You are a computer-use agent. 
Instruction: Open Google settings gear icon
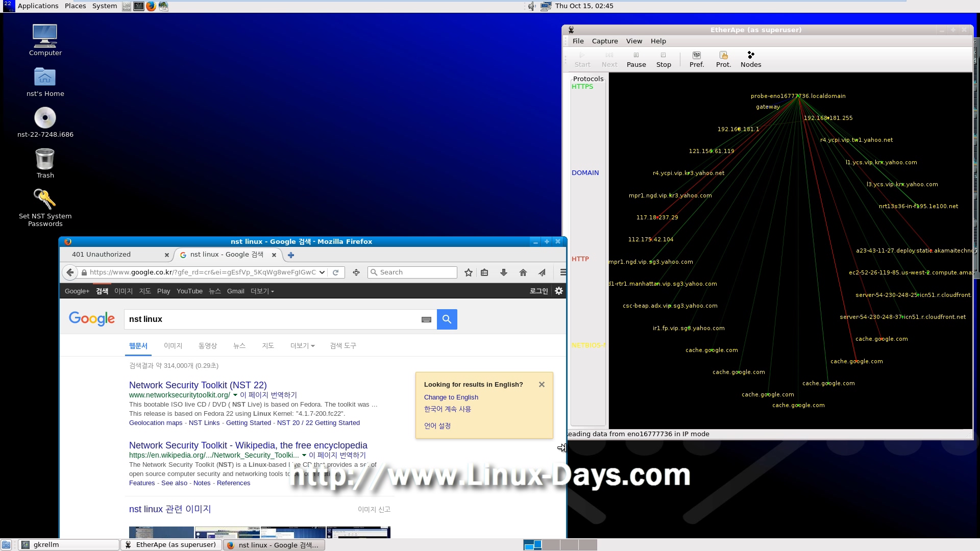pyautogui.click(x=559, y=291)
